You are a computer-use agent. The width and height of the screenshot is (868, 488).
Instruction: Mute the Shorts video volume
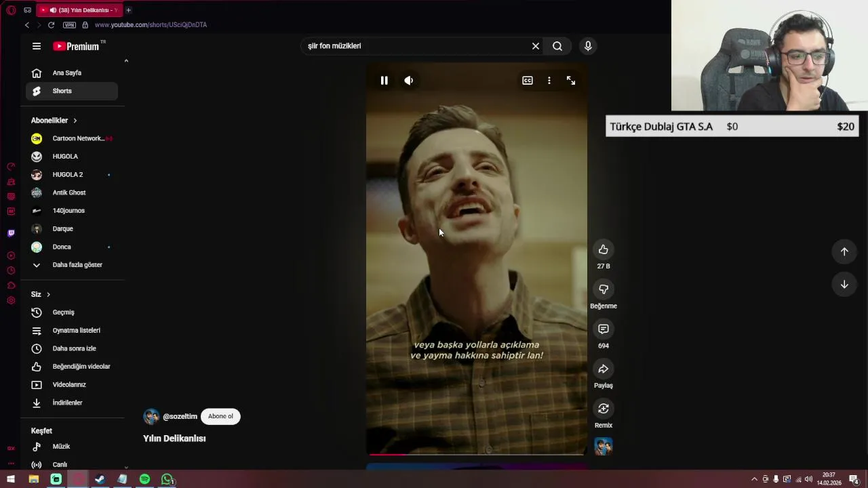click(x=409, y=80)
